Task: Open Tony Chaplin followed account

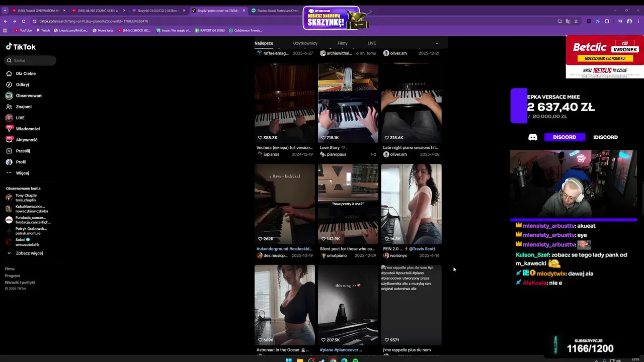Action: point(22,198)
